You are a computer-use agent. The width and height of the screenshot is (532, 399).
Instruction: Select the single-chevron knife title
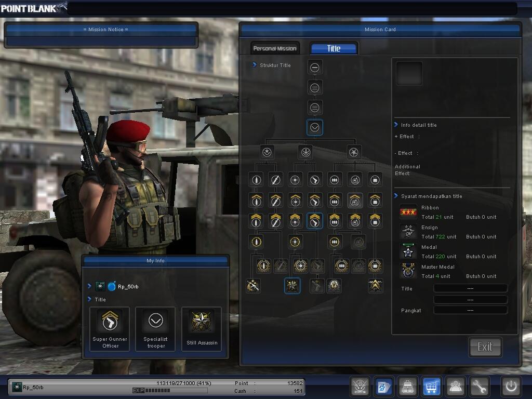pyautogui.click(x=275, y=201)
